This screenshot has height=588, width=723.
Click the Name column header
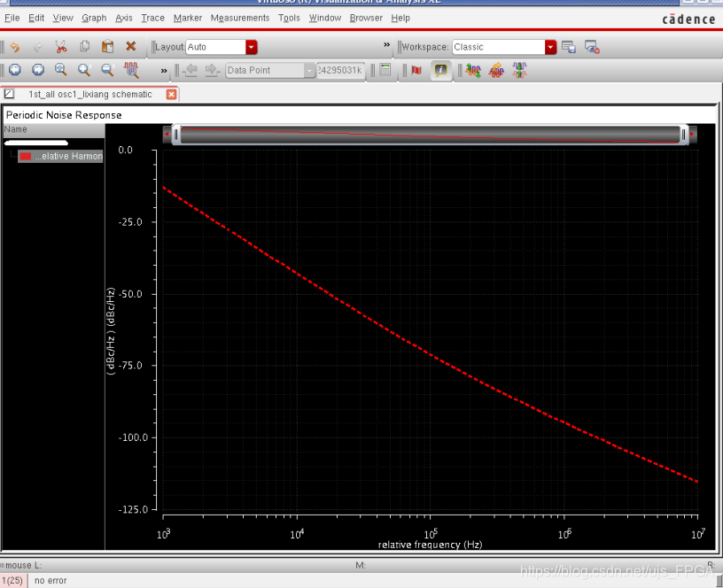click(53, 129)
